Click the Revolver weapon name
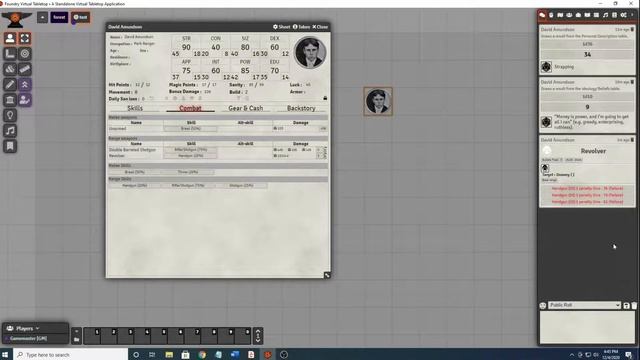This screenshot has width=640, height=360. point(117,156)
